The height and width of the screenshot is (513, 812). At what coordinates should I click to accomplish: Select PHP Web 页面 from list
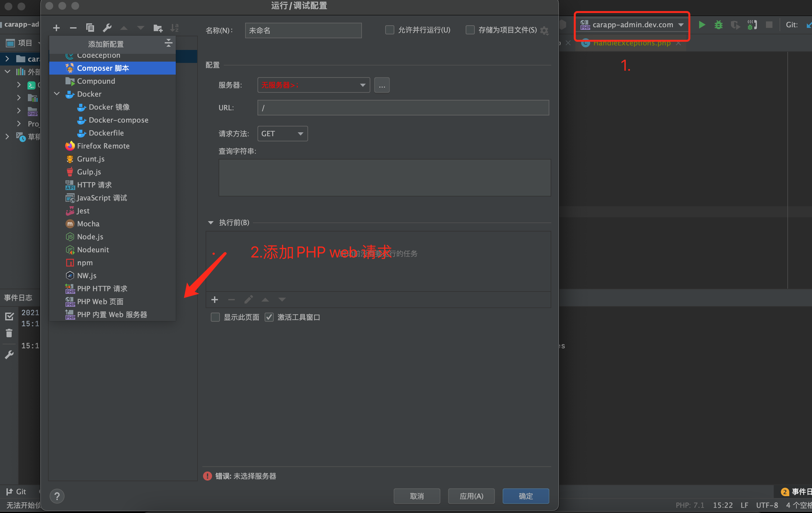coord(100,302)
